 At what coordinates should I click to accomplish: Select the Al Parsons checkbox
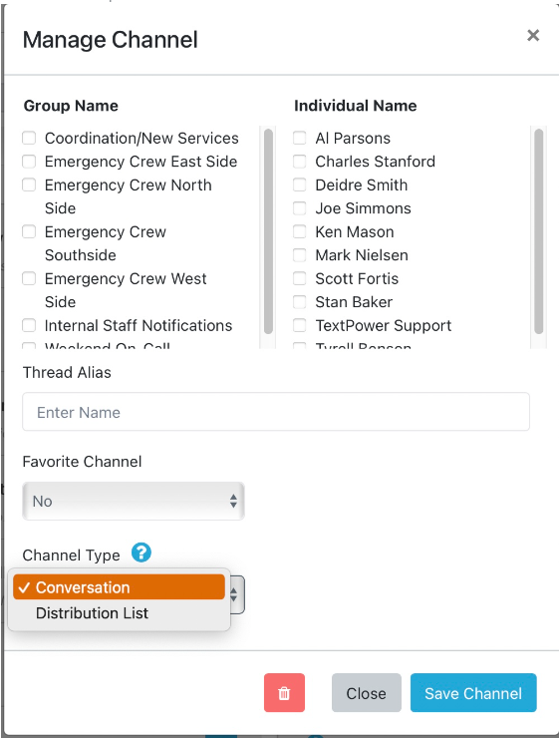point(300,138)
